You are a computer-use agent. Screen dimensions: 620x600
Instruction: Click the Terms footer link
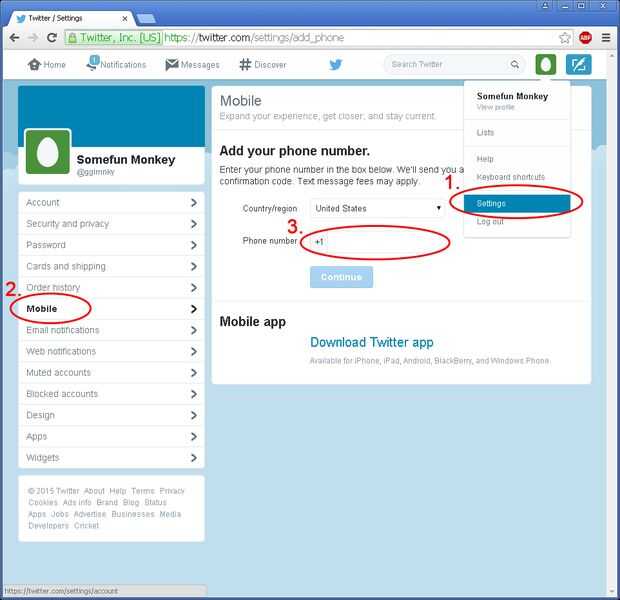pos(143,491)
